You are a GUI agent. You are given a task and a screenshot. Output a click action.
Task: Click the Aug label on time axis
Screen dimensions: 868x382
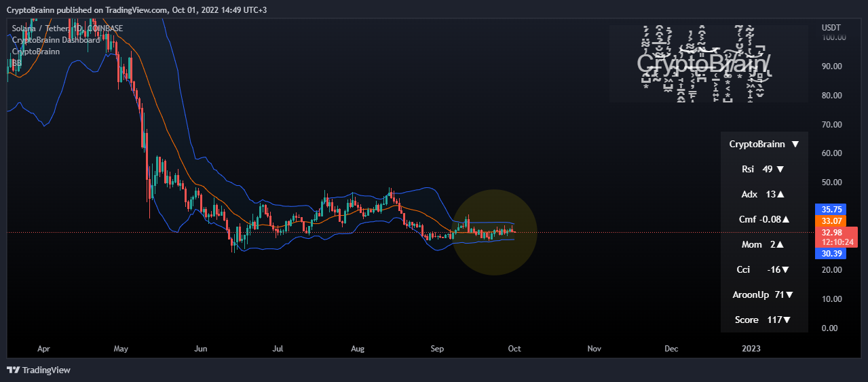pos(358,349)
